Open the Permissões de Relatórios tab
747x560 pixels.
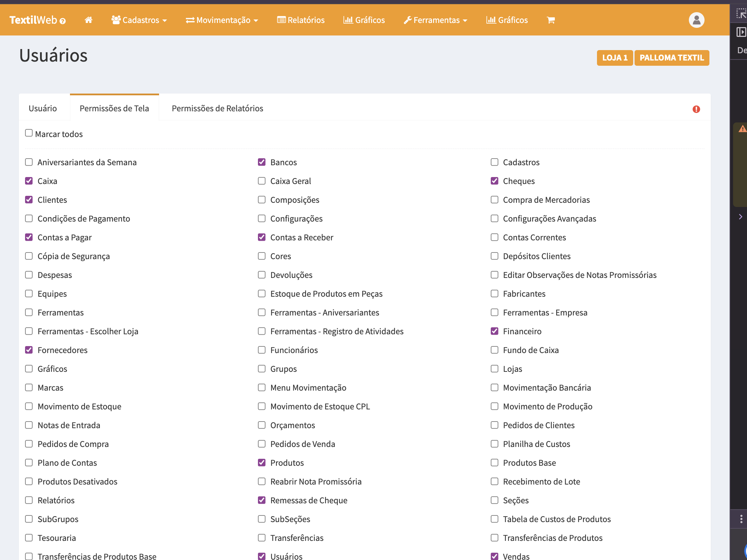coord(217,108)
